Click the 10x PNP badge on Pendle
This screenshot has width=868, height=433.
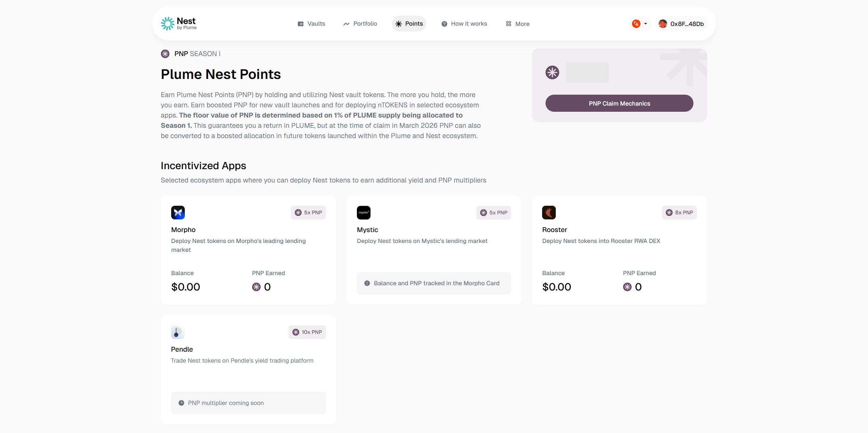(307, 332)
